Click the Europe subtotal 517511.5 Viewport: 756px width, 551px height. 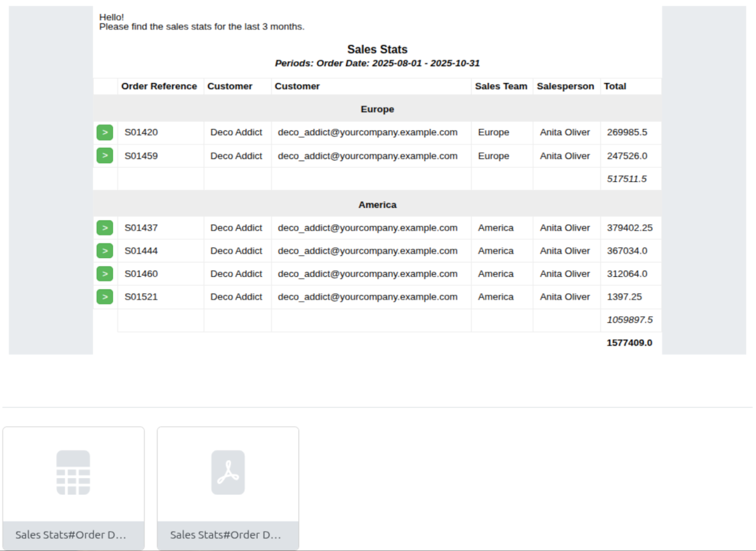[x=626, y=179]
